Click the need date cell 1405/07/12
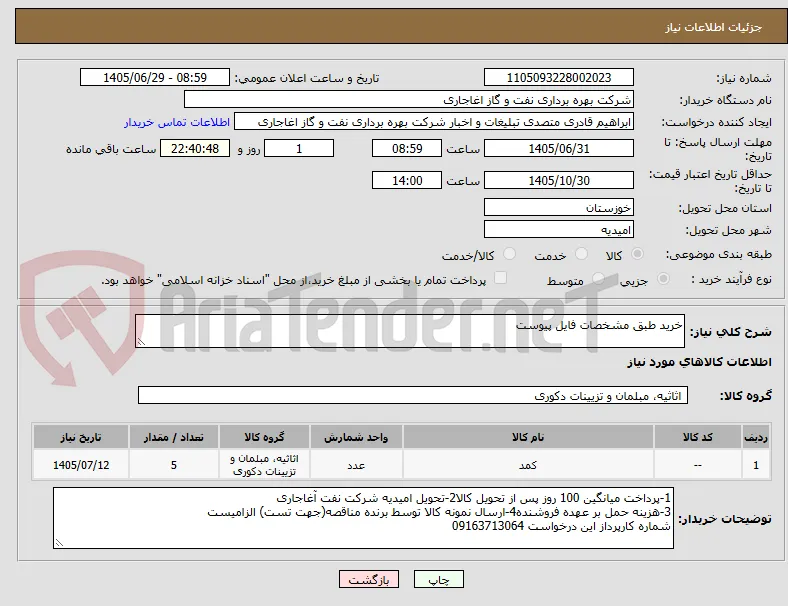This screenshot has height=606, width=788. pyautogui.click(x=81, y=465)
